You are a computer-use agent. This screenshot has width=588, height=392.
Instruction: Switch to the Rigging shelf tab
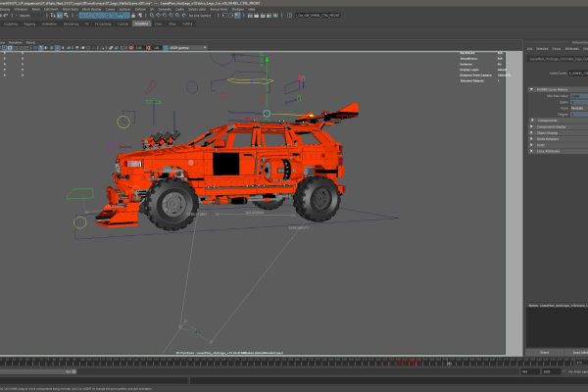[x=29, y=24]
